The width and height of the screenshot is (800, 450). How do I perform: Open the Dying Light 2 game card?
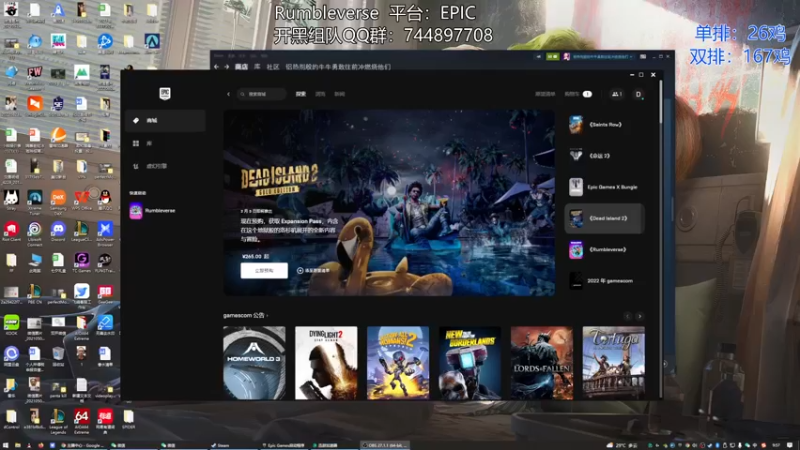coord(326,363)
